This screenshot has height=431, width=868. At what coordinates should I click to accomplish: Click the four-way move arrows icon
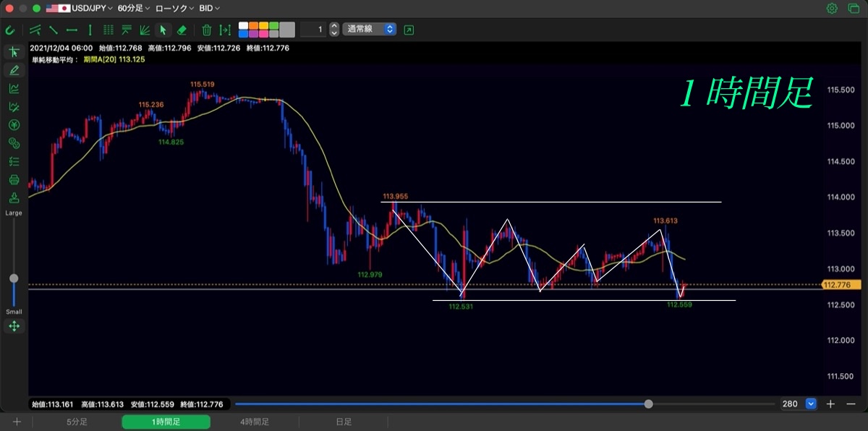(14, 326)
